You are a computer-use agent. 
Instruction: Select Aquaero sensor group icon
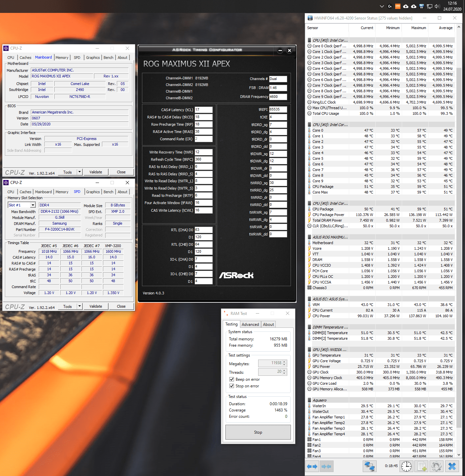pyautogui.click(x=309, y=400)
